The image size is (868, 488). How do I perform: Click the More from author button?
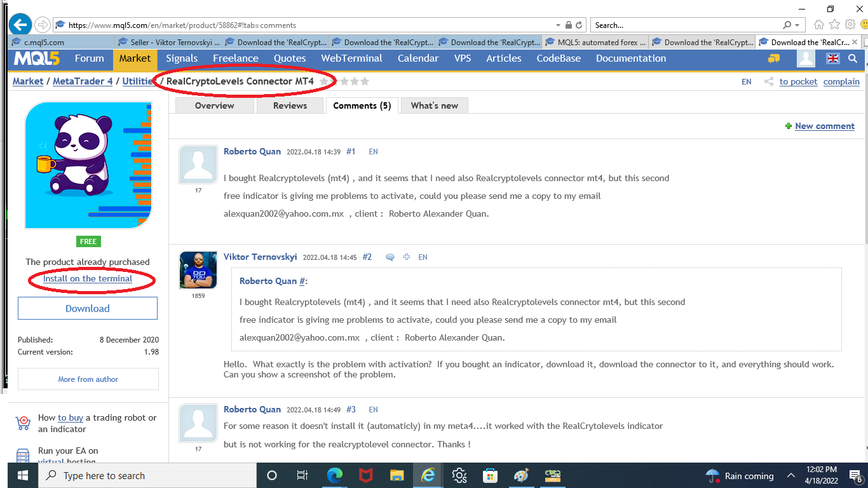tap(88, 379)
